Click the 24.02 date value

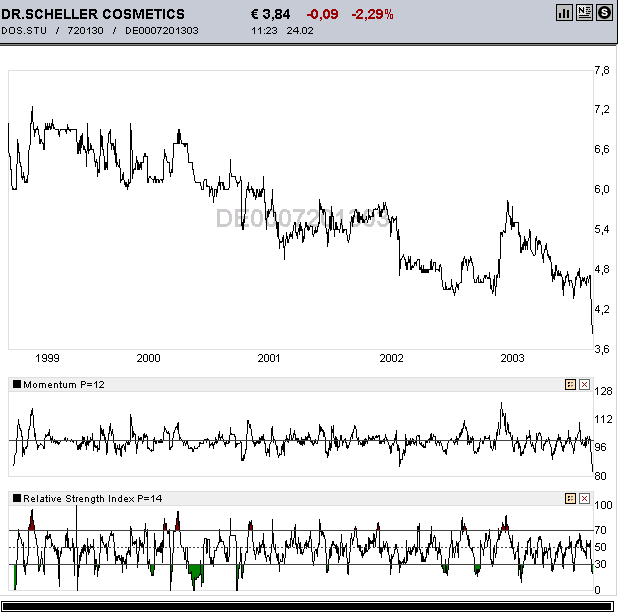click(x=300, y=30)
